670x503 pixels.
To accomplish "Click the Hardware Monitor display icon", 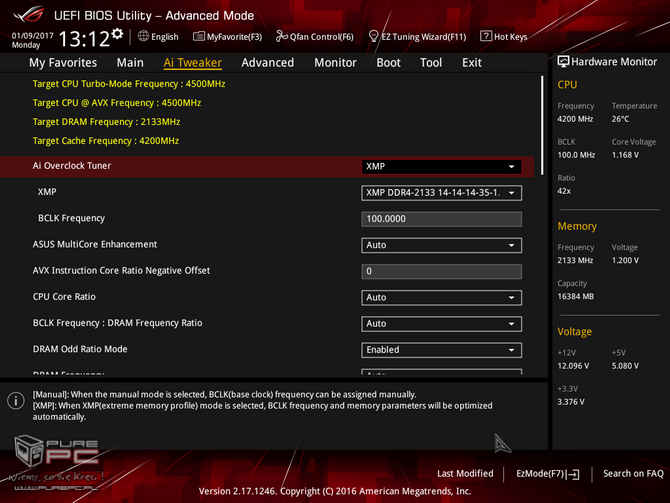I will coord(563,62).
